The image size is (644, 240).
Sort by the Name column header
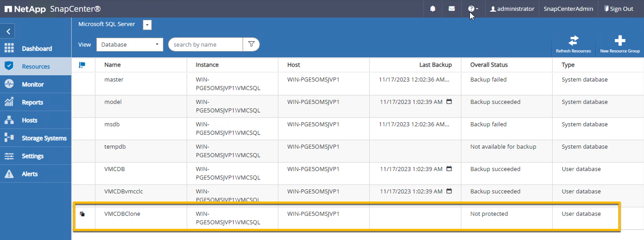(x=113, y=65)
